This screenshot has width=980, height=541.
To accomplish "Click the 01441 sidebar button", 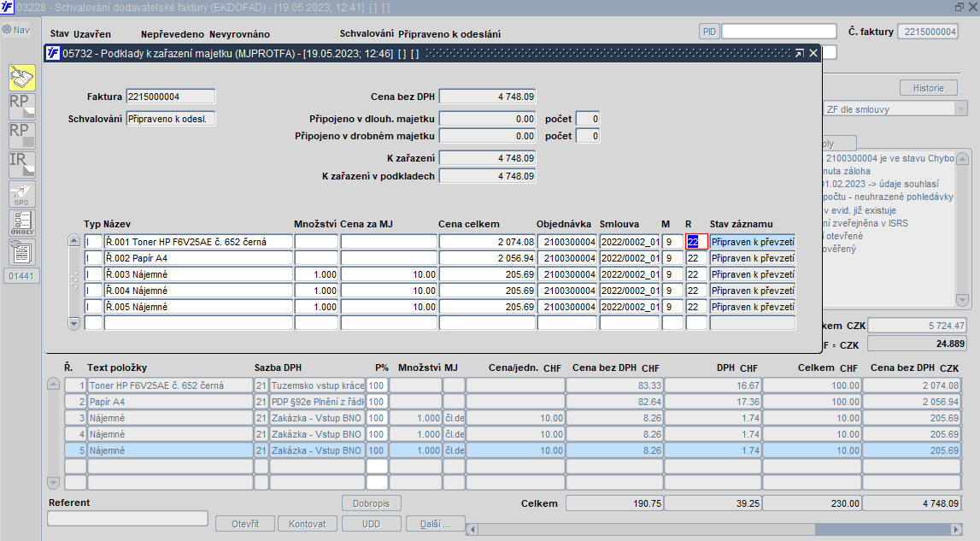I will [x=22, y=276].
